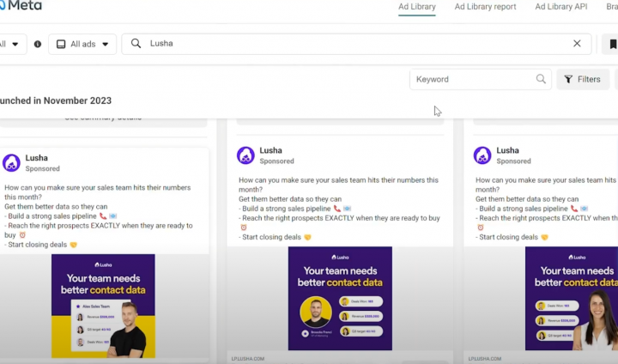Open the left ad contact data image
This screenshot has height=364, width=618.
click(103, 306)
